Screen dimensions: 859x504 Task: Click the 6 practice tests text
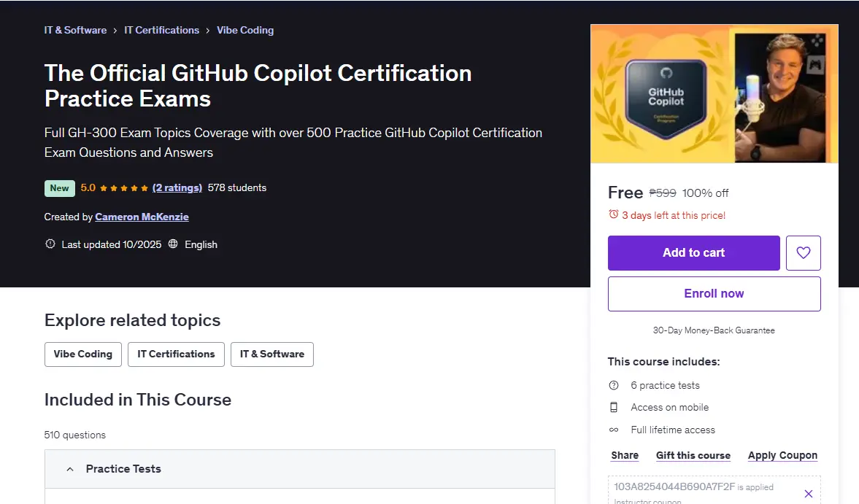[x=665, y=385]
